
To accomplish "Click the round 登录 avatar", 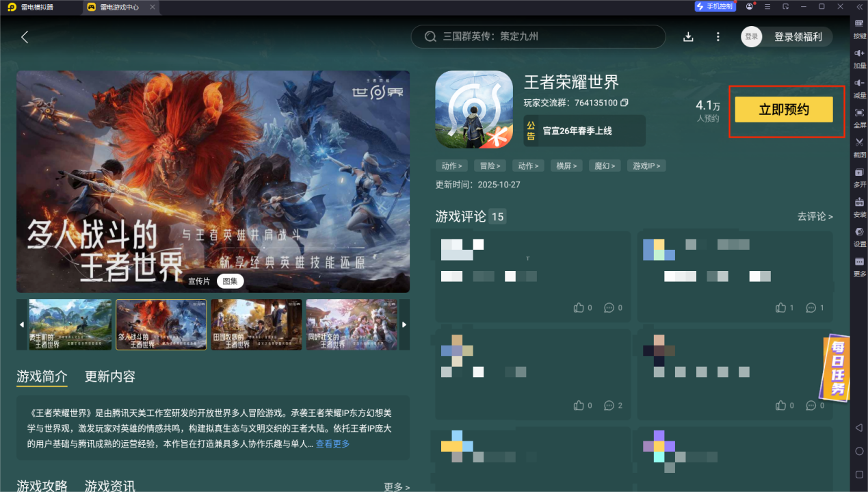I will tap(752, 37).
